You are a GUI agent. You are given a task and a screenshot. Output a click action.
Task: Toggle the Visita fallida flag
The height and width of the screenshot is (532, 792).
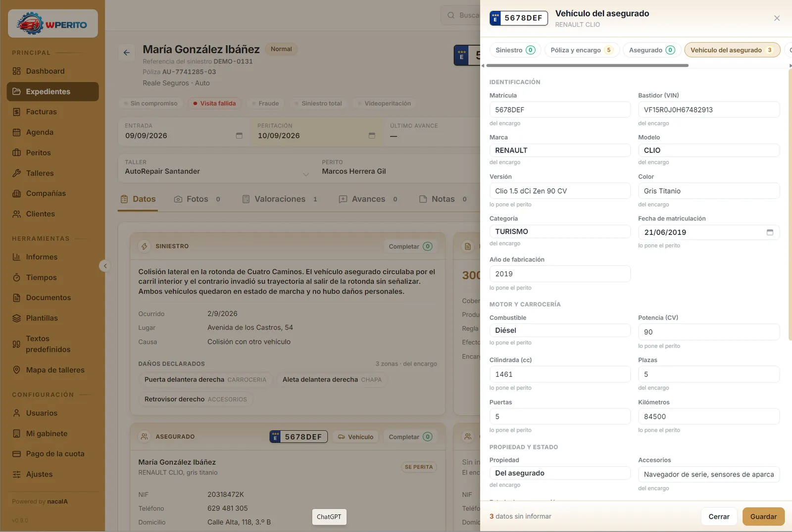214,103
